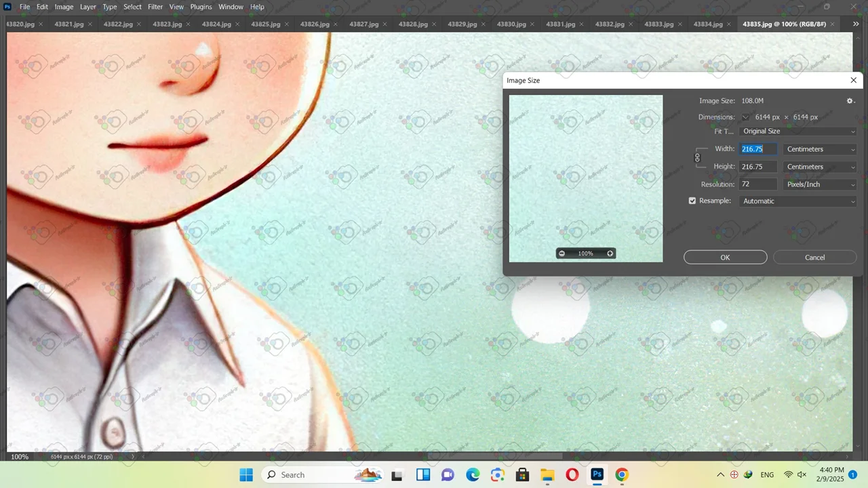
Task: Open the Image Size settings gear menu
Action: coord(850,101)
